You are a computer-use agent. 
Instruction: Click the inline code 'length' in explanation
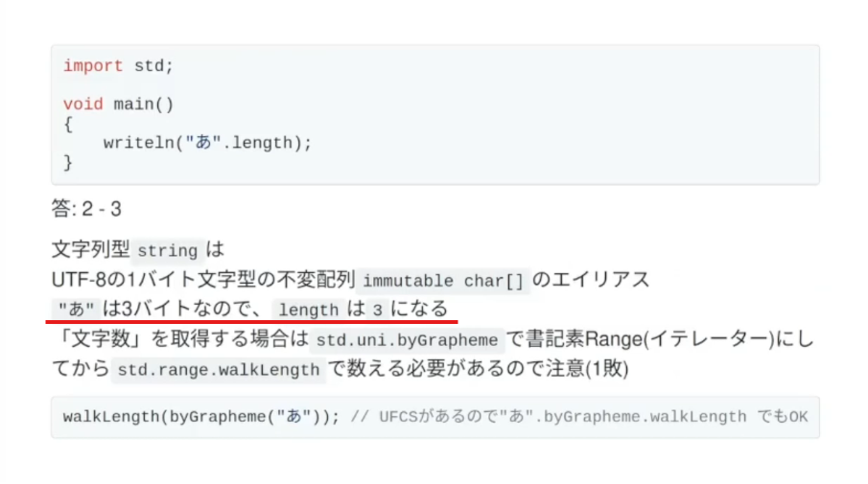click(x=308, y=310)
